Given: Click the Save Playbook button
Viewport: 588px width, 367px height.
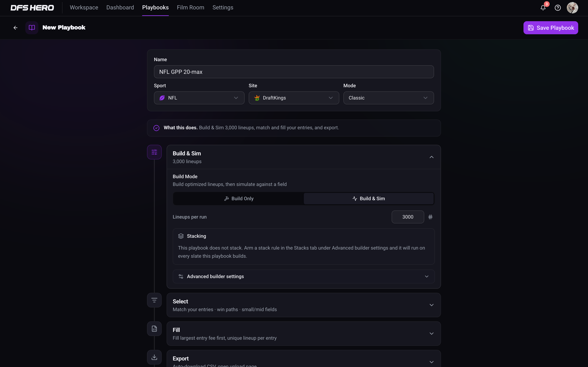Looking at the screenshot, I should tap(551, 28).
